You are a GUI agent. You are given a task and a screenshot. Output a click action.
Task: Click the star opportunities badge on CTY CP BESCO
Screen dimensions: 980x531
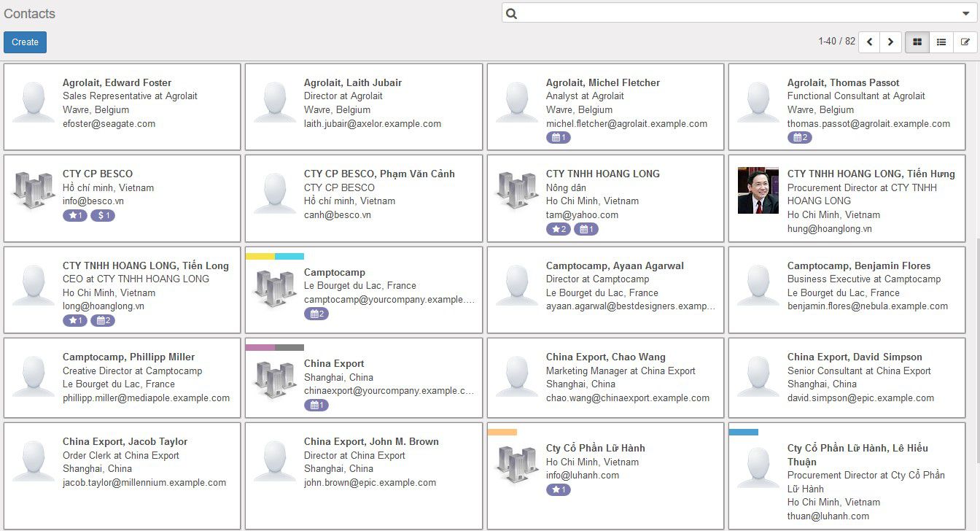[x=74, y=215]
